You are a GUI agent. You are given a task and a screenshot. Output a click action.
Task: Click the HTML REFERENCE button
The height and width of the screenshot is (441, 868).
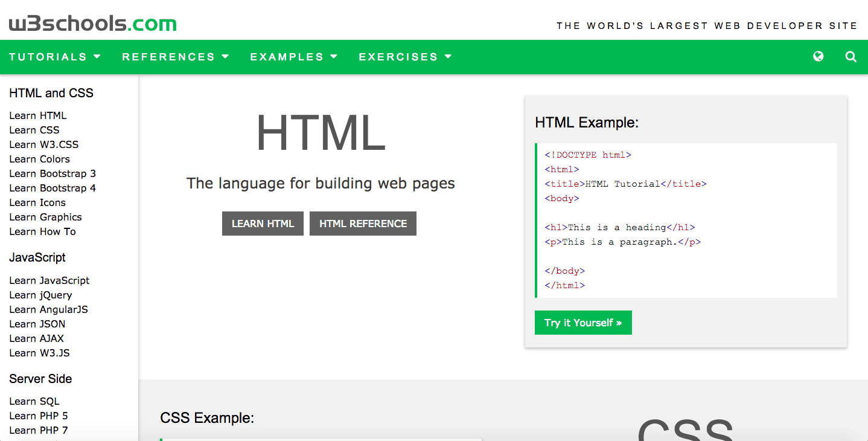(363, 224)
